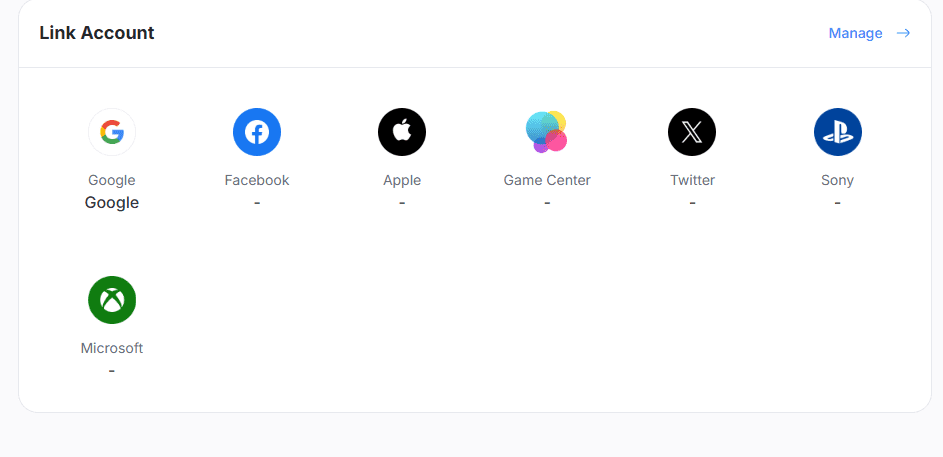
Task: Click the Link Account heading
Action: pyautogui.click(x=97, y=33)
